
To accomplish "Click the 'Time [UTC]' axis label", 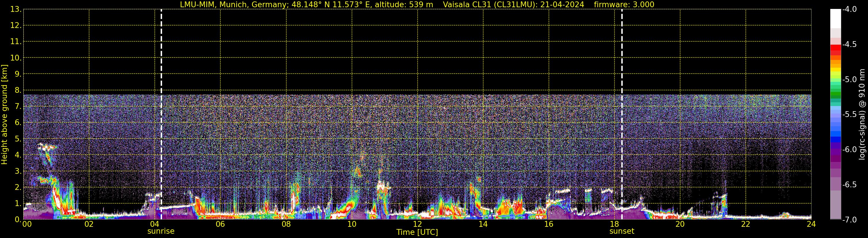I will pos(417,232).
